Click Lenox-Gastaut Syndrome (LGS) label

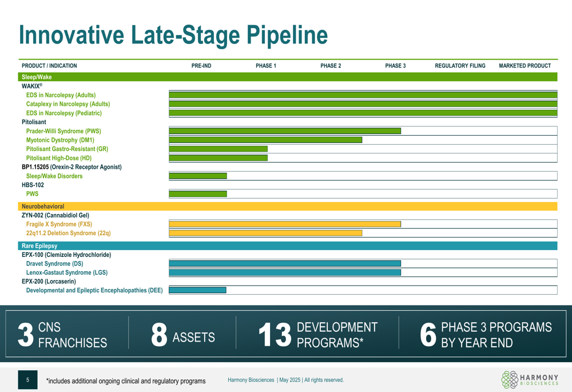67,272
